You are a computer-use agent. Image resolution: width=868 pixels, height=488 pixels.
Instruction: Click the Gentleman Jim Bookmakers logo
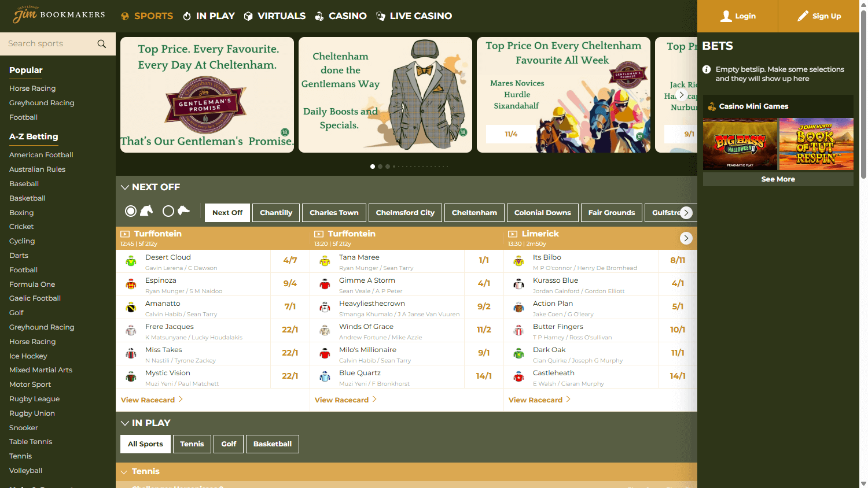58,15
